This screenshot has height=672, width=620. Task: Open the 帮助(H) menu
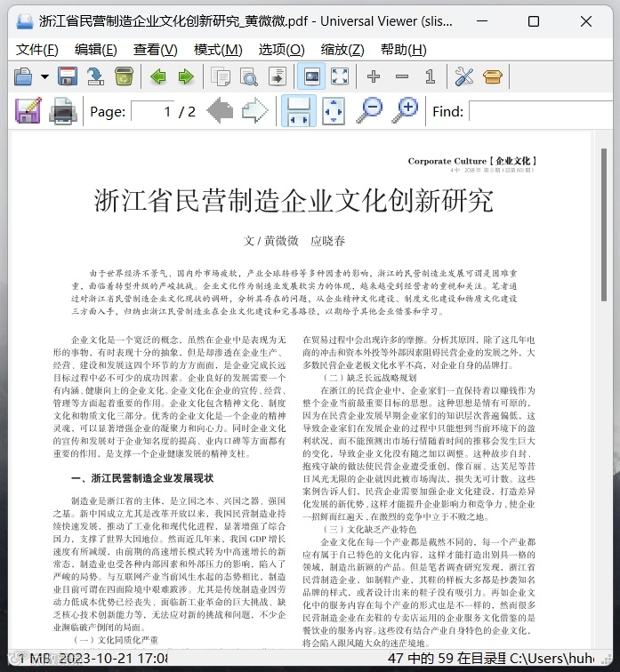pos(404,50)
